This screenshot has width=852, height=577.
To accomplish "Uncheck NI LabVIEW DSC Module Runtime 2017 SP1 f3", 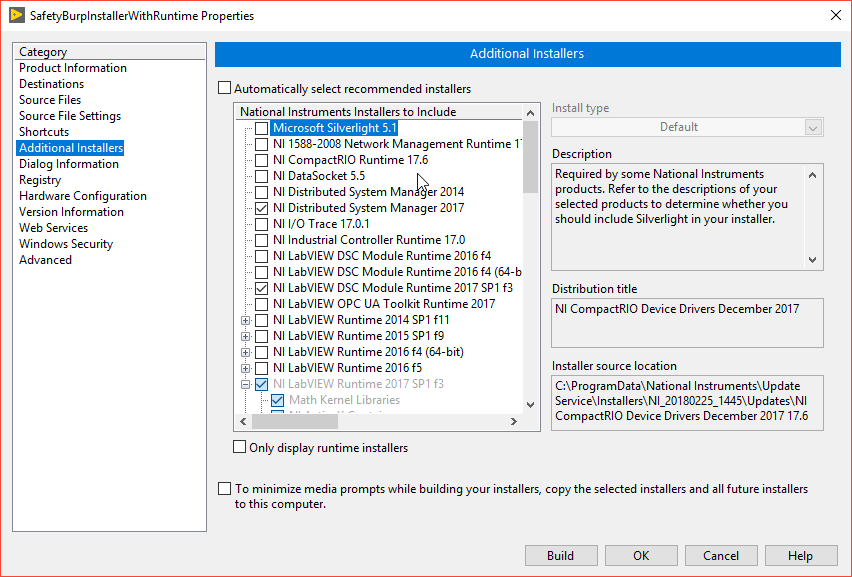I will pos(261,288).
